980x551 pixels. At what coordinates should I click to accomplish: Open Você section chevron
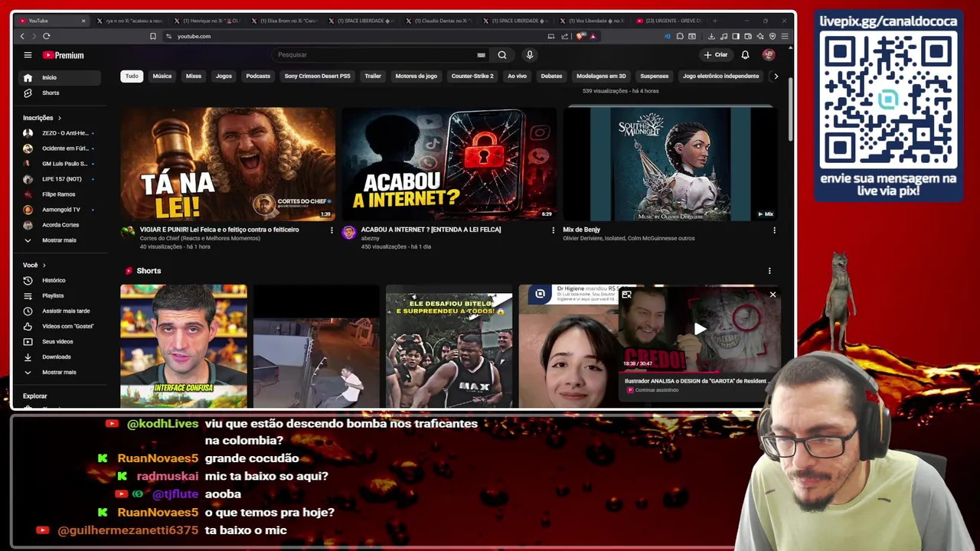tap(44, 265)
